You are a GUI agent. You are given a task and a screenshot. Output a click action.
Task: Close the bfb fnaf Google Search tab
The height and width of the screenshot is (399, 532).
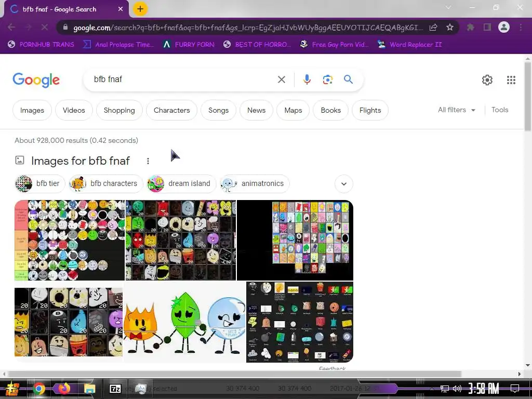tap(121, 9)
